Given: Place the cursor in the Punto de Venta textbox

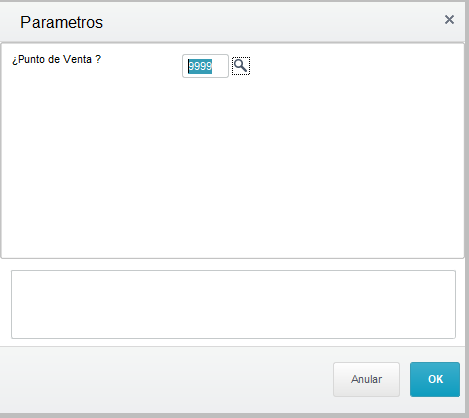Looking at the screenshot, I should [x=205, y=66].
